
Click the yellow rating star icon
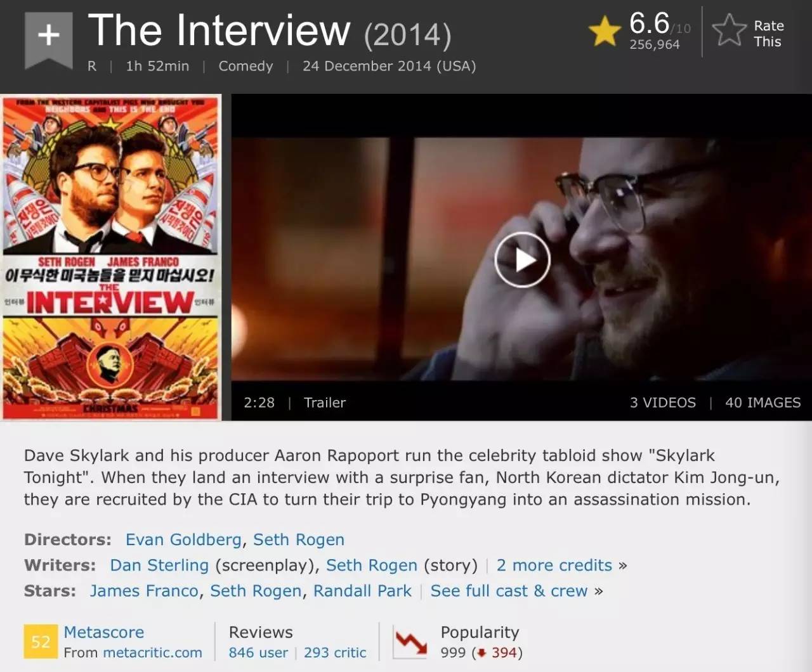(x=604, y=32)
